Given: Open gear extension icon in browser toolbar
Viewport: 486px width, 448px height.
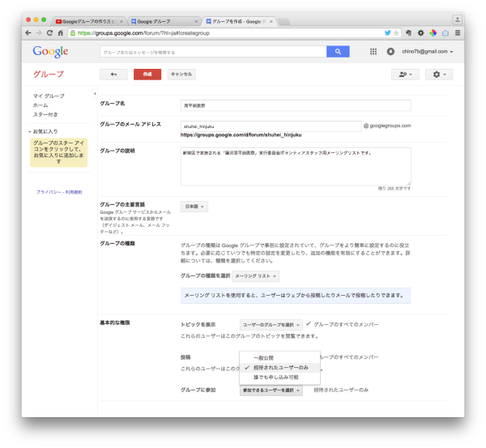Looking at the screenshot, I should click(x=420, y=33).
